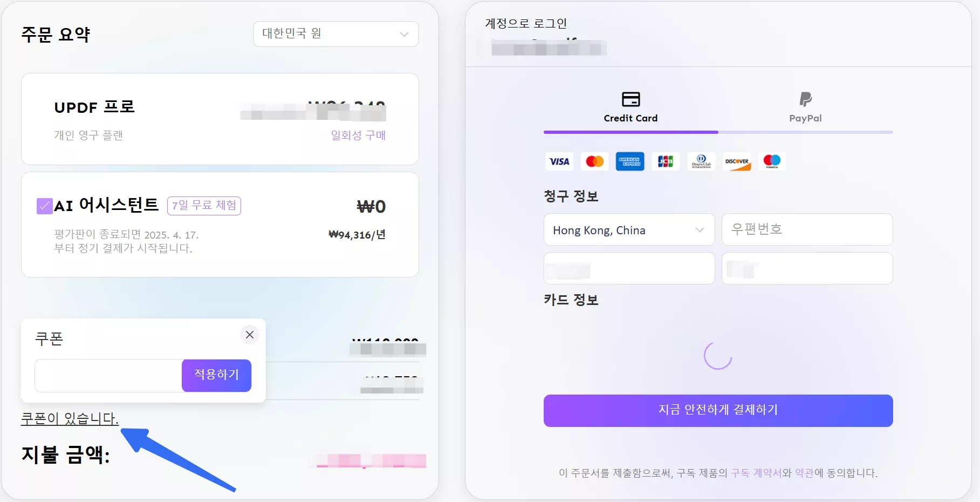The image size is (980, 502).
Task: Switch to the PayPal tab
Action: [805, 108]
